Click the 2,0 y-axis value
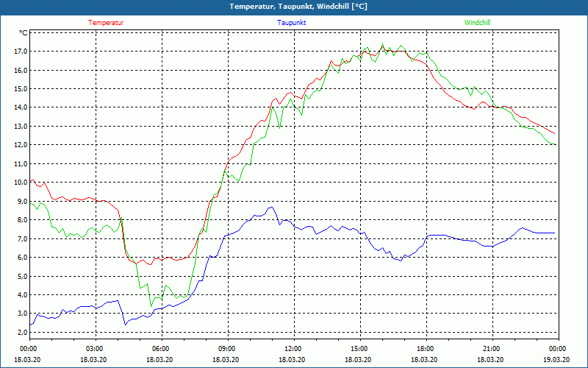 23,333
